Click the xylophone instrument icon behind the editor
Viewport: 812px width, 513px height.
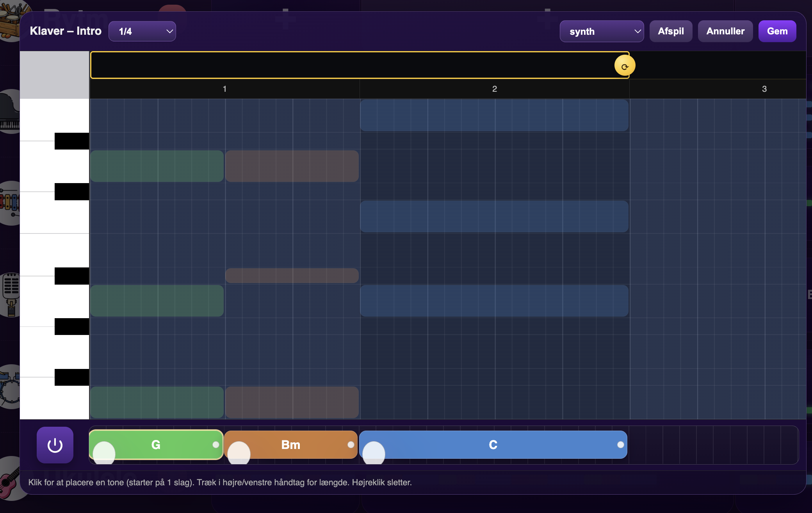tap(10, 203)
